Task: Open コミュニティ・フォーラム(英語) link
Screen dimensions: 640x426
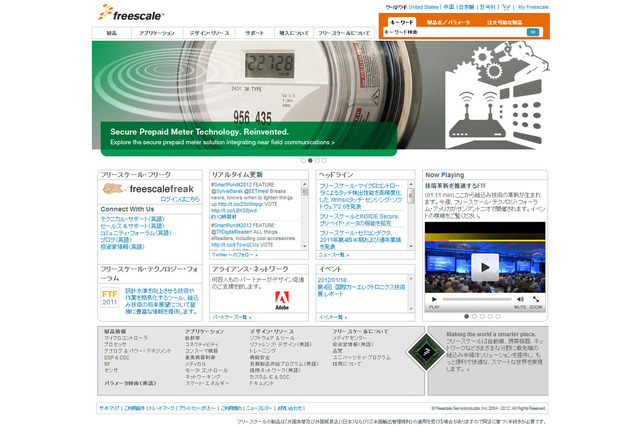Action: (136, 233)
